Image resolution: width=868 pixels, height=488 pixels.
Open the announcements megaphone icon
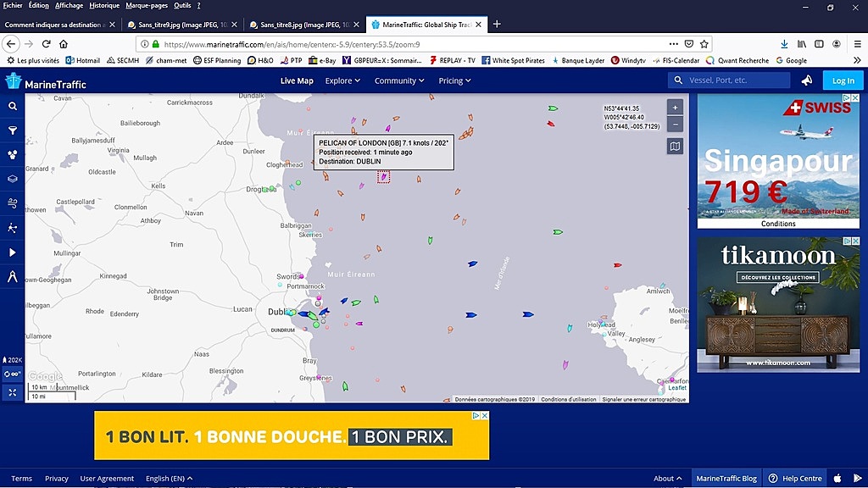coord(807,80)
